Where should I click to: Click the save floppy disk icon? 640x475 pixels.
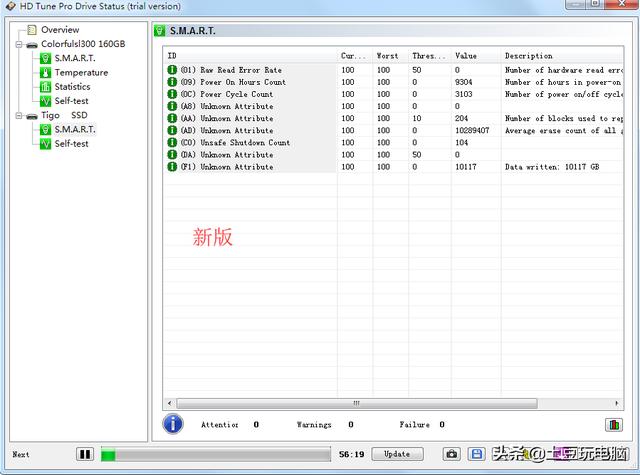click(477, 454)
